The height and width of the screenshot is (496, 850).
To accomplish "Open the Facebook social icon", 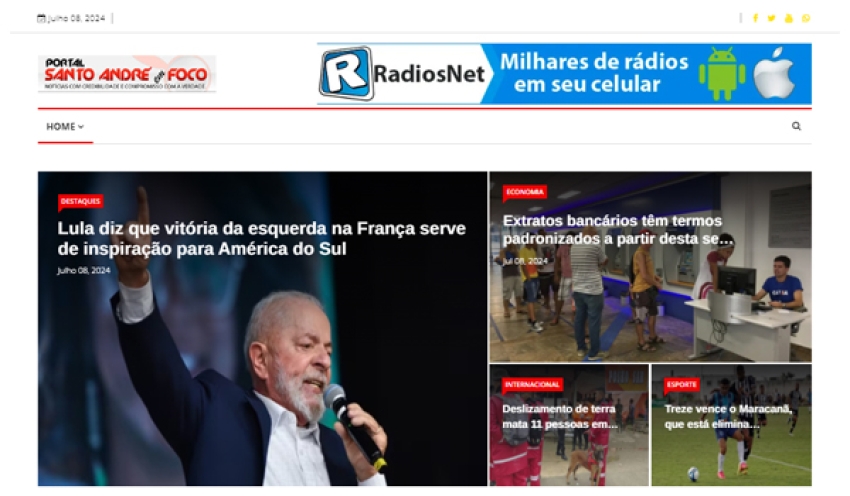I will [x=755, y=18].
